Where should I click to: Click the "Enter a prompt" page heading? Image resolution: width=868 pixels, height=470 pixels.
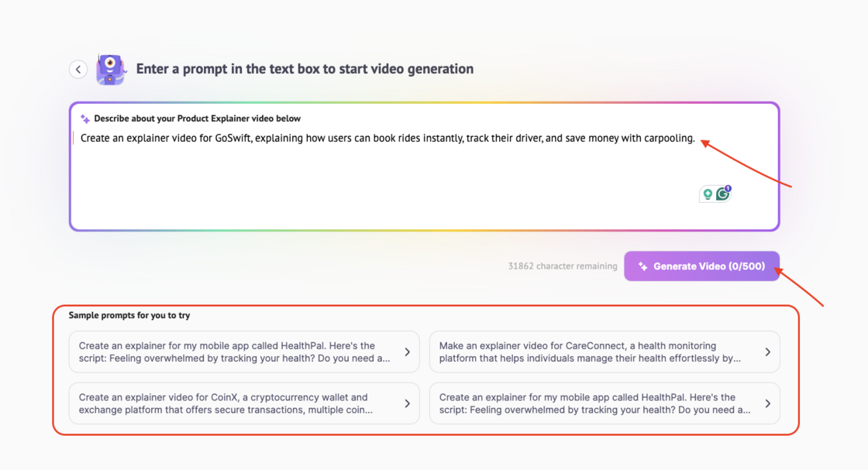point(305,69)
